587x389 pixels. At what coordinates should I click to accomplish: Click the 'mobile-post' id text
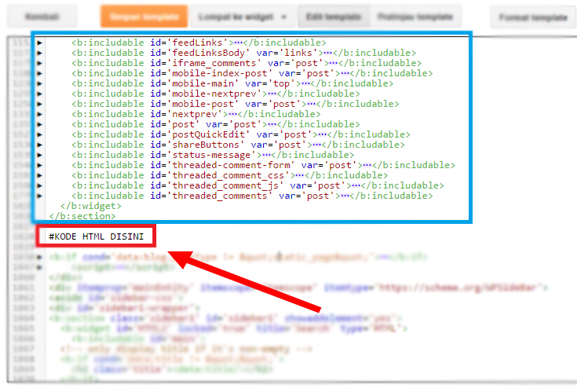click(203, 104)
